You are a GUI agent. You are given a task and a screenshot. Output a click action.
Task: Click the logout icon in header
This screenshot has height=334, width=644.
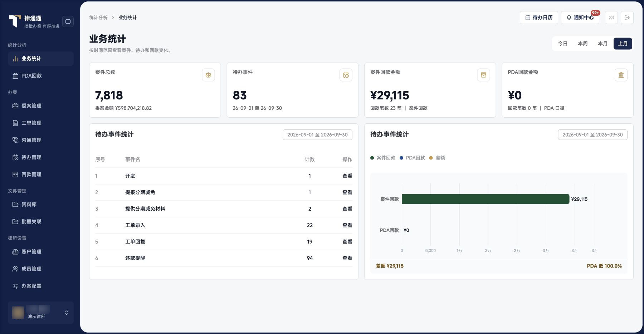[x=627, y=18]
